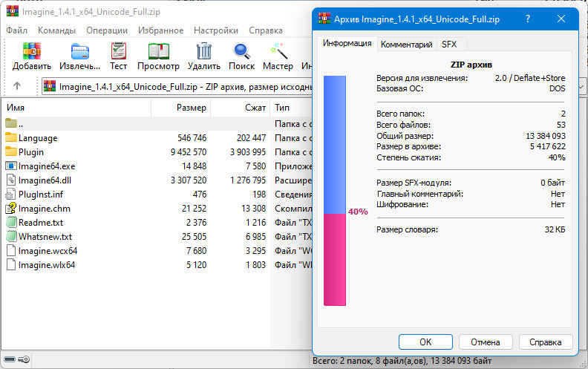
Task: Click the 40% compression ratio label
Action: point(358,212)
